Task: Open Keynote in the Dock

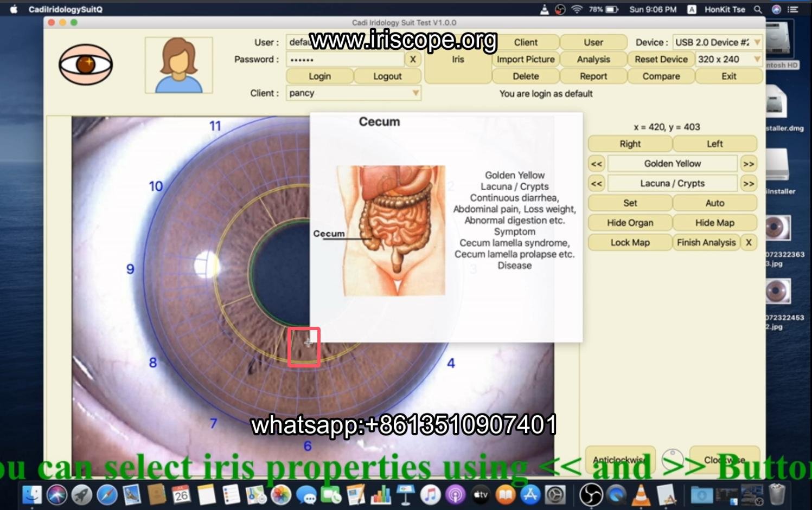Action: (406, 494)
